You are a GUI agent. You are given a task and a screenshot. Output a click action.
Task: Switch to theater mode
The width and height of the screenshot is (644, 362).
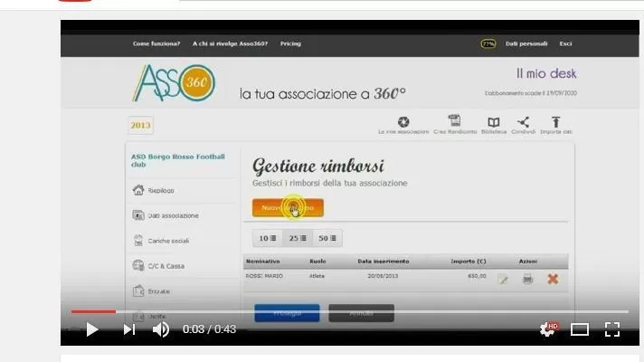[580, 329]
